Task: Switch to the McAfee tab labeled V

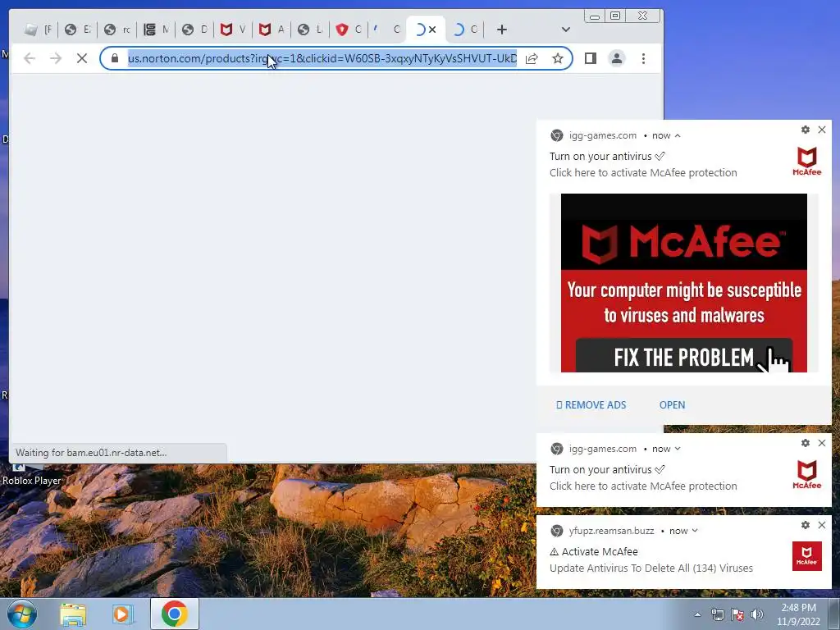Action: (233, 30)
